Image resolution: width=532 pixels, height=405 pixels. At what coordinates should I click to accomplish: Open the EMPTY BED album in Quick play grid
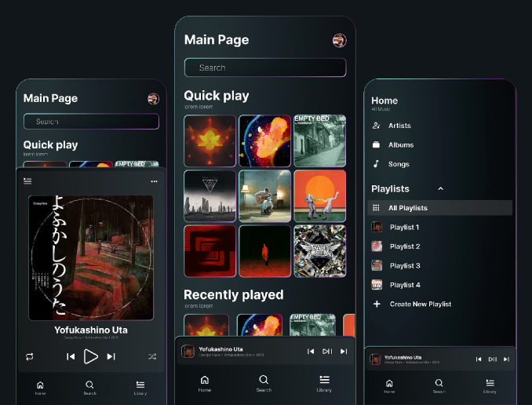coord(320,140)
